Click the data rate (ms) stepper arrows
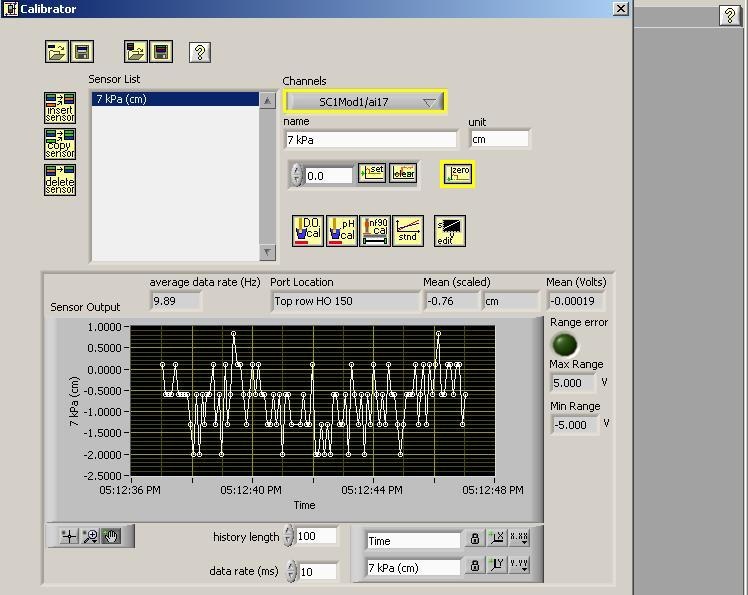Image resolution: width=748 pixels, height=595 pixels. (x=291, y=571)
